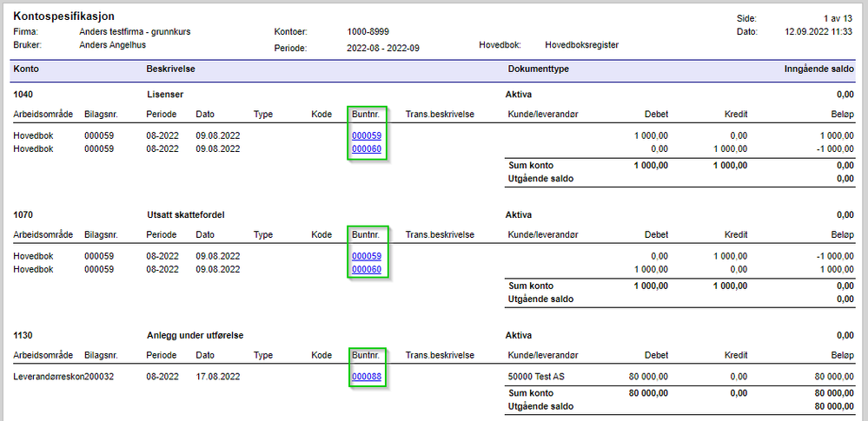The image size is (868, 421).
Task: Click account name Lisenser
Action: click(165, 94)
